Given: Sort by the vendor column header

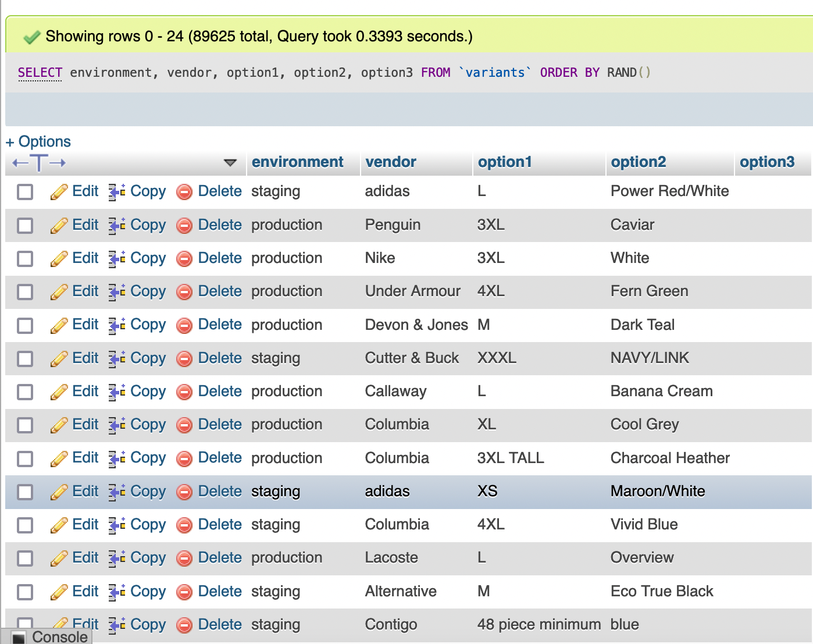Looking at the screenshot, I should point(390,162).
